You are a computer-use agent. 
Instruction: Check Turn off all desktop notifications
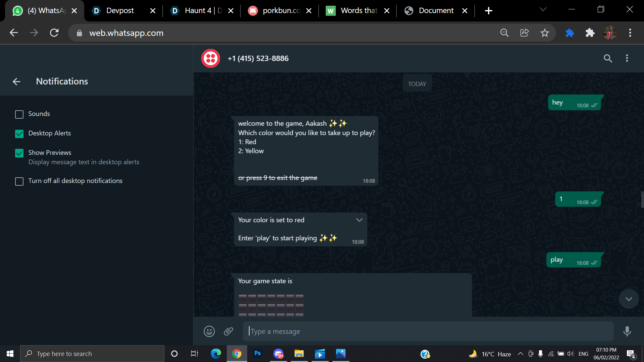coord(19,181)
